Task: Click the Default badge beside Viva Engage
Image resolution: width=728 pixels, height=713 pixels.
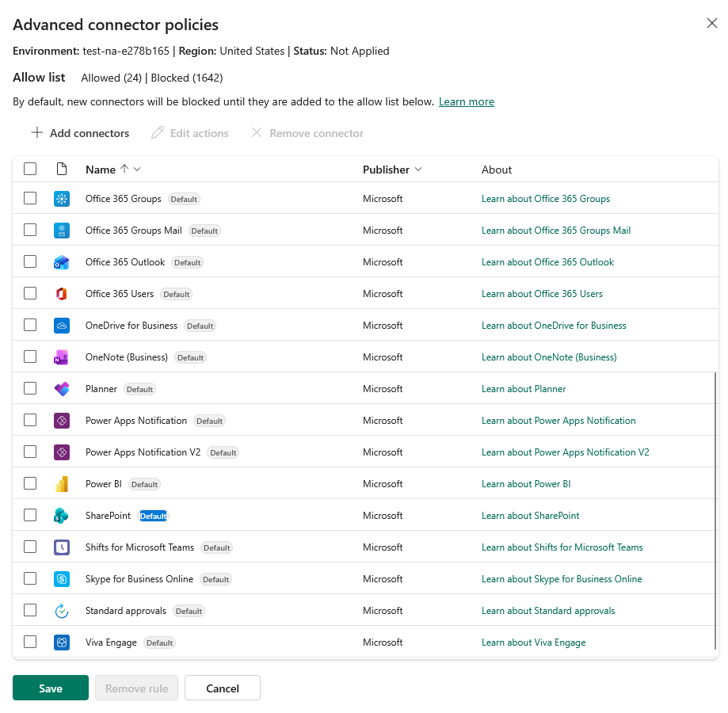Action: [x=160, y=643]
